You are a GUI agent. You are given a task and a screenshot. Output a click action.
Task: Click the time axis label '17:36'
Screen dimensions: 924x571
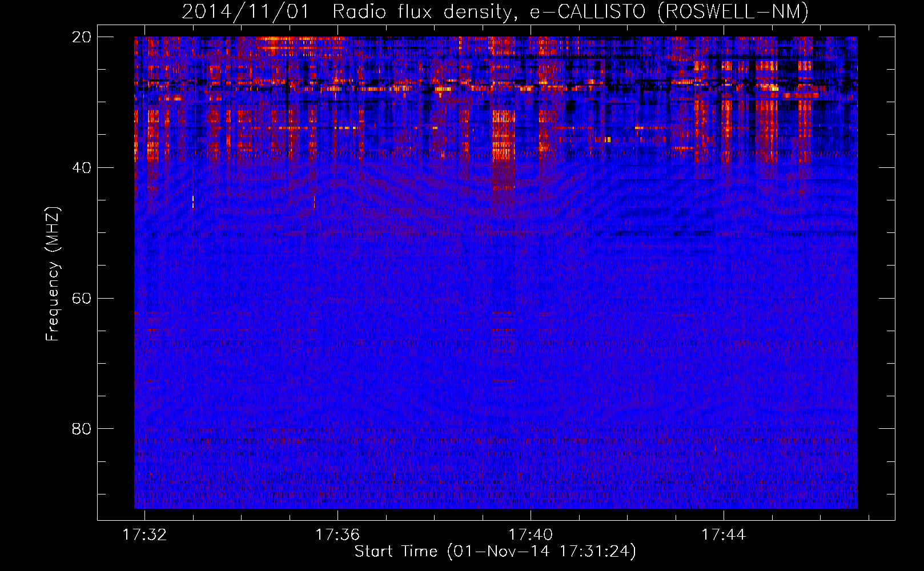(x=338, y=534)
